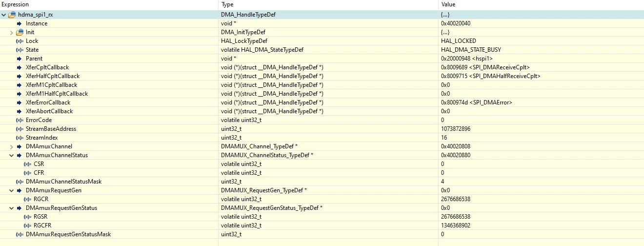
Task: Click the pointer icon beside XferAbortCallback
Action: (20, 111)
